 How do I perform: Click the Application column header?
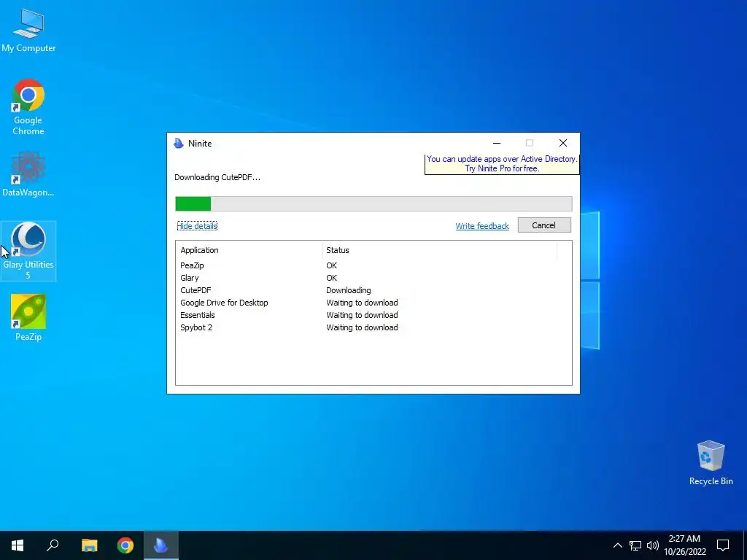tap(248, 250)
